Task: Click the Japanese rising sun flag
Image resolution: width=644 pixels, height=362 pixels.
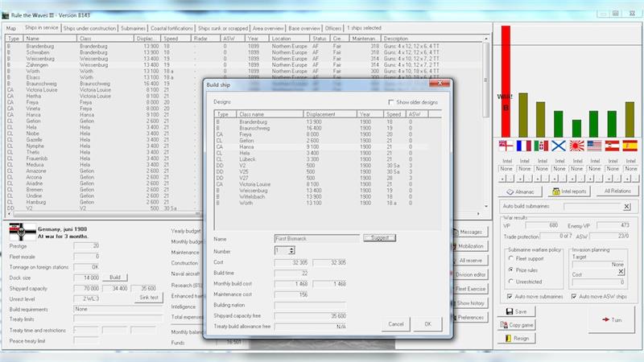Action: point(576,146)
